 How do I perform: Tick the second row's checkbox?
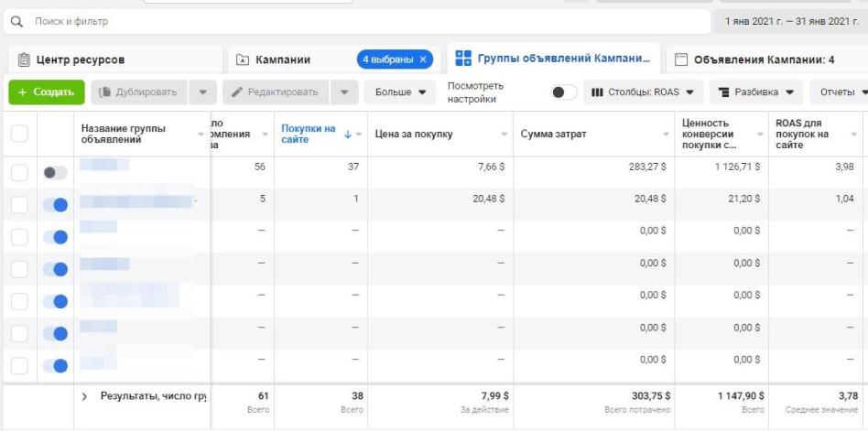pyautogui.click(x=19, y=205)
